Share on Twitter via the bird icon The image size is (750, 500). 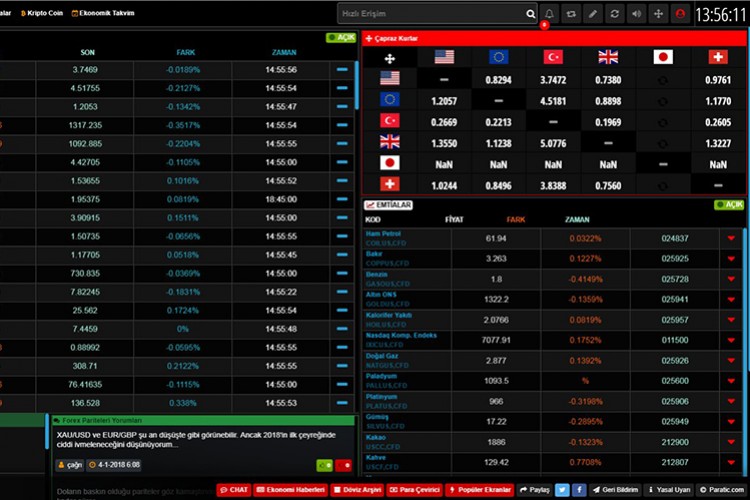point(563,490)
